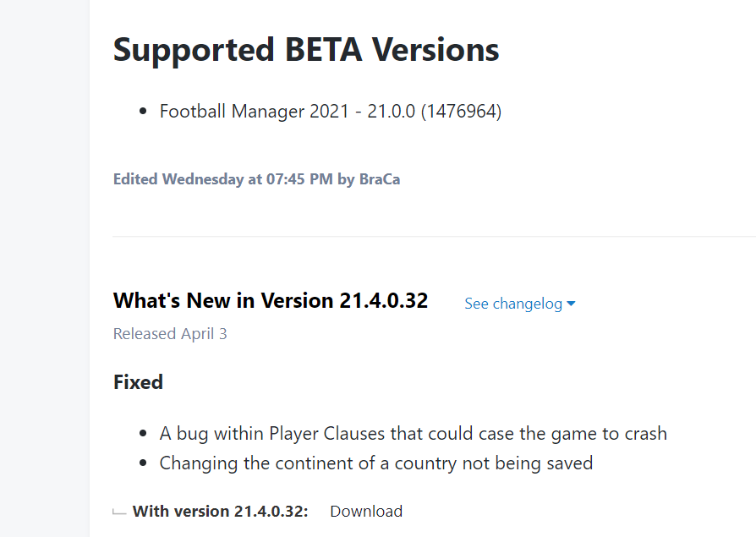Click the bullet before Changing the continent
Screen dimensions: 756x537
[x=143, y=463]
